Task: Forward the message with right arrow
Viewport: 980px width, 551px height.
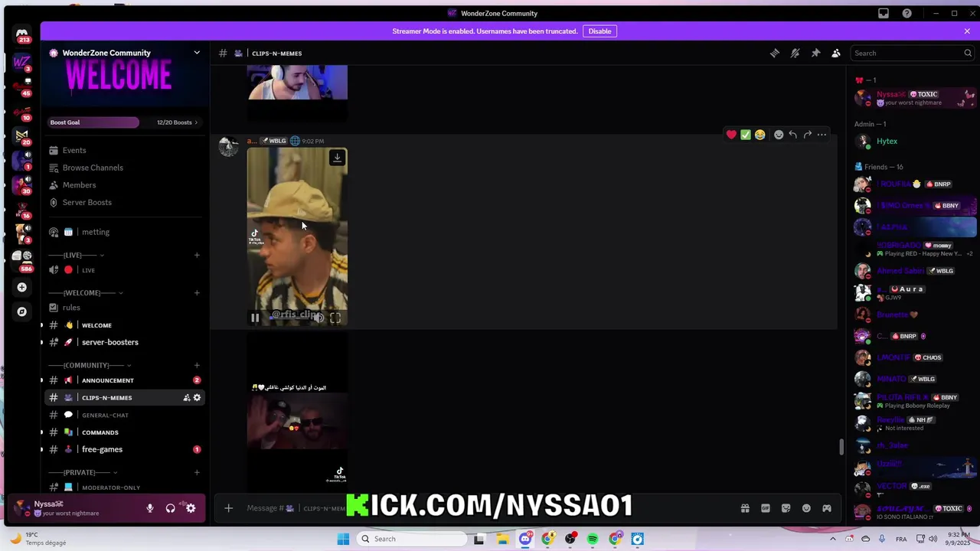Action: 807,135
